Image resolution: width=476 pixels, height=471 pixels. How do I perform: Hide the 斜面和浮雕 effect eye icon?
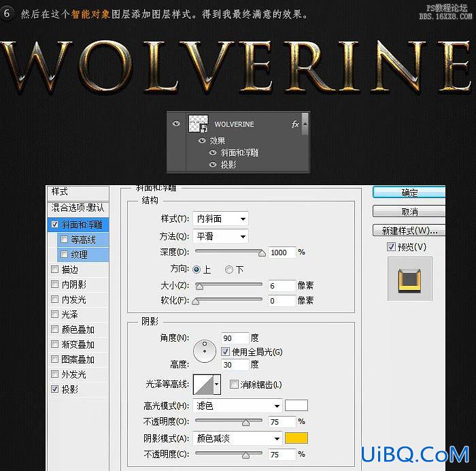pyautogui.click(x=213, y=152)
